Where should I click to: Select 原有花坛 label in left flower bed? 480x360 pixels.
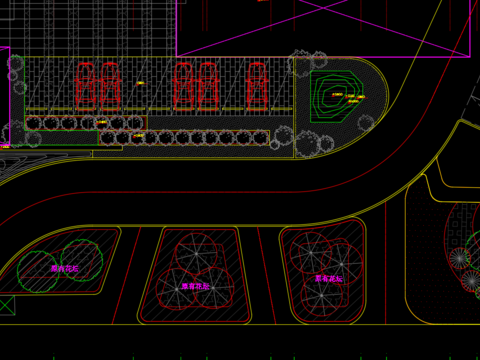(65, 269)
